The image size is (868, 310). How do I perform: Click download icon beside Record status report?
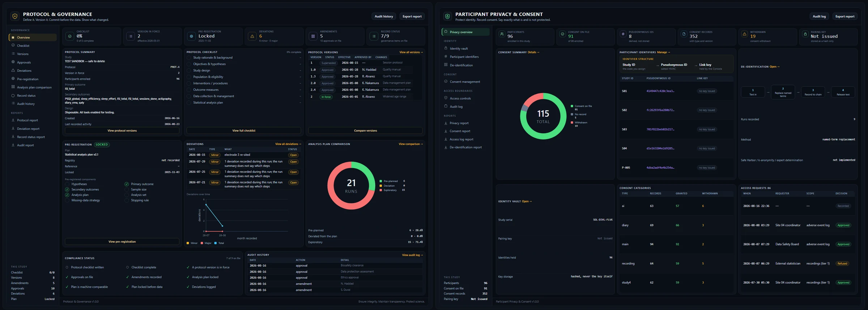13,137
